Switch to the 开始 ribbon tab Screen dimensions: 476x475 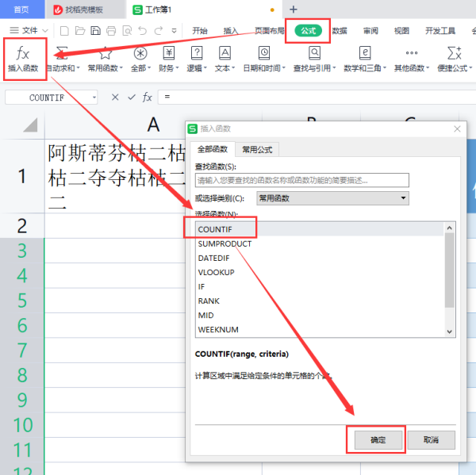[199, 31]
